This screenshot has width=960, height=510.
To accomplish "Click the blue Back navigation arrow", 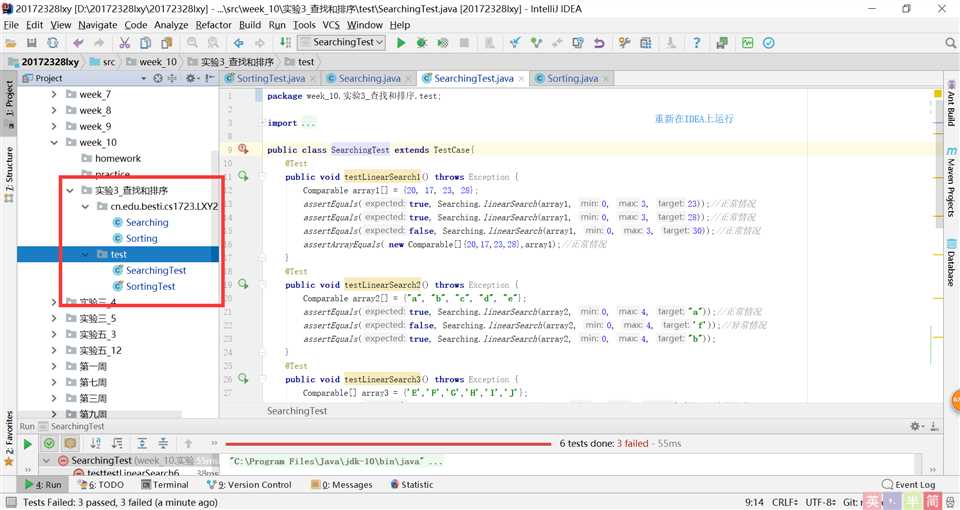I will [x=239, y=43].
